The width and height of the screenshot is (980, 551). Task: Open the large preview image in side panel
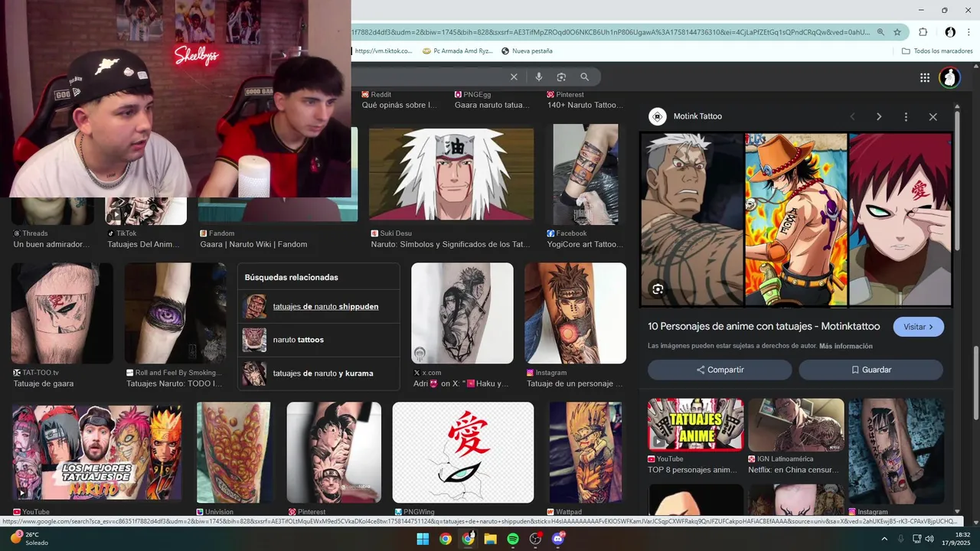(796, 219)
